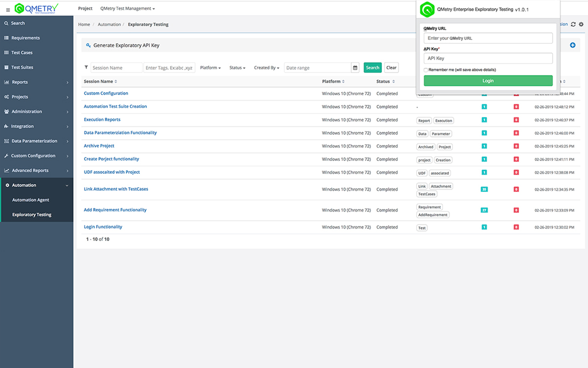The image size is (588, 368).
Task: Sort by Status column
Action: click(385, 81)
